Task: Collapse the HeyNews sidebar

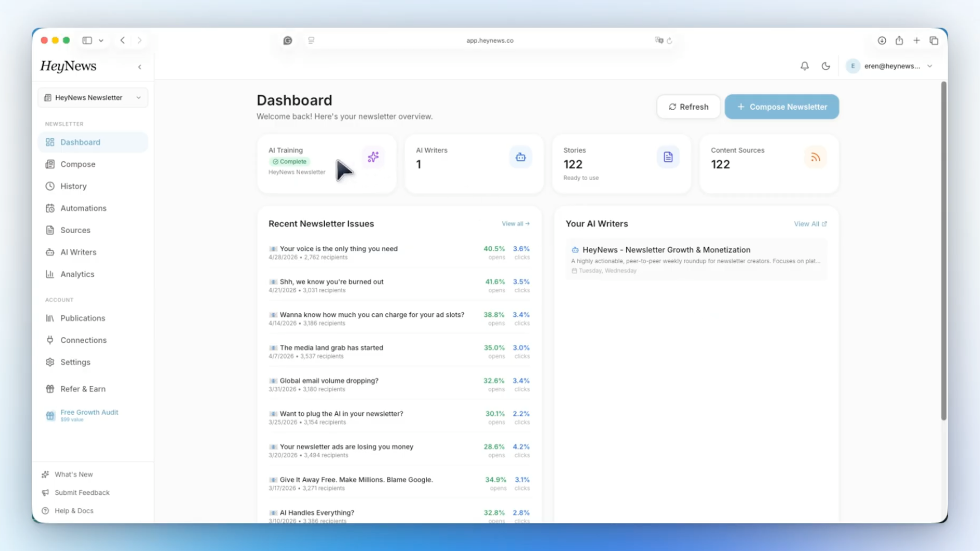Action: [x=139, y=67]
